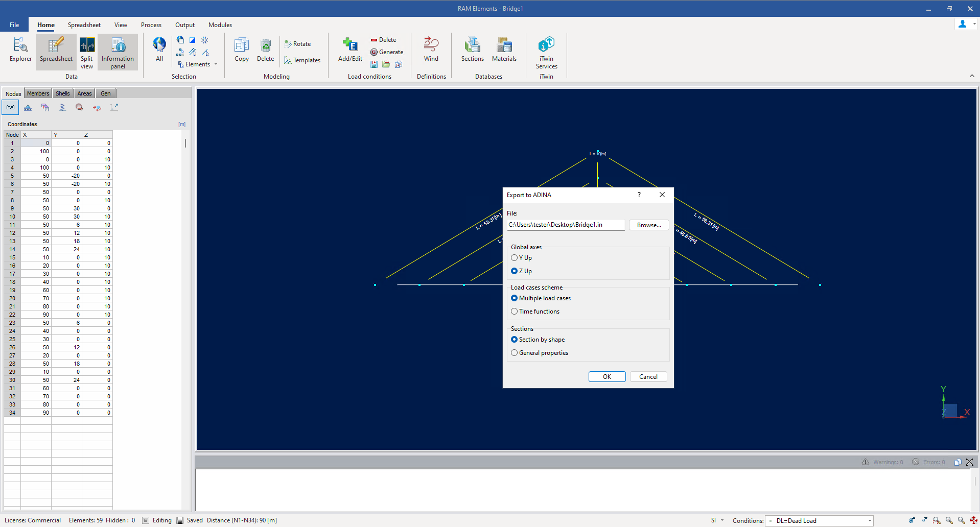The image size is (980, 527).
Task: Select the Z Up global axes option
Action: [522, 271]
